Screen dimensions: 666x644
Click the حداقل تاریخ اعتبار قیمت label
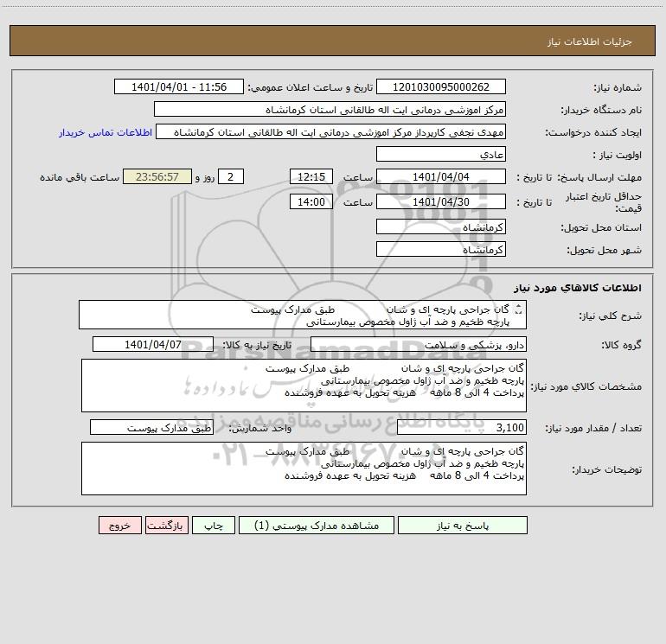tap(604, 202)
